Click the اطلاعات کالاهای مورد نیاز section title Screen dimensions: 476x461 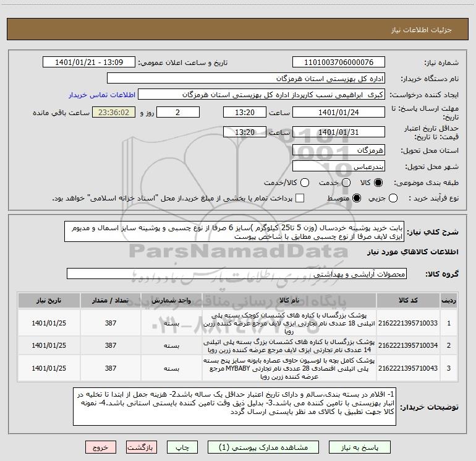[412, 252]
